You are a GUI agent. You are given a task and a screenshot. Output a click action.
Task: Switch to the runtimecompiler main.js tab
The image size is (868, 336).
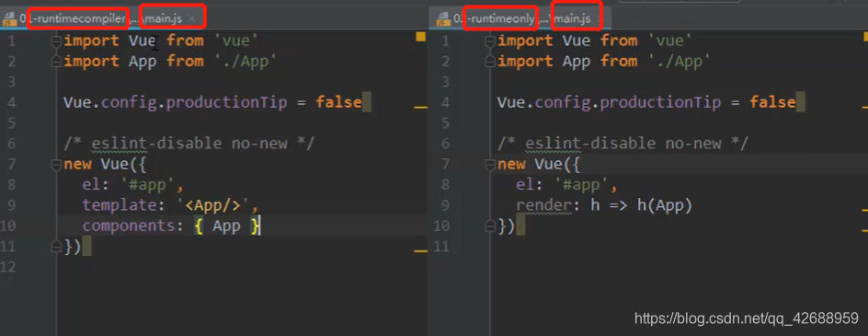(104, 18)
